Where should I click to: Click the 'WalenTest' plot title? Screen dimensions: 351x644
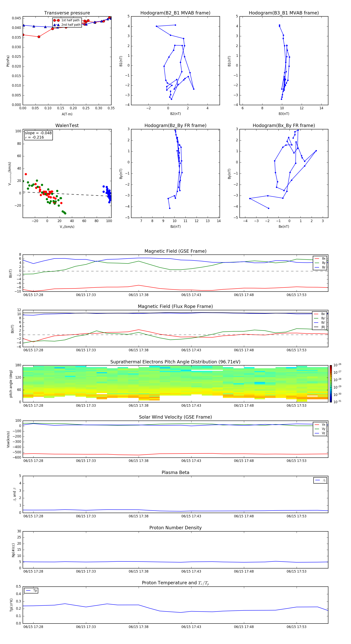pos(67,125)
